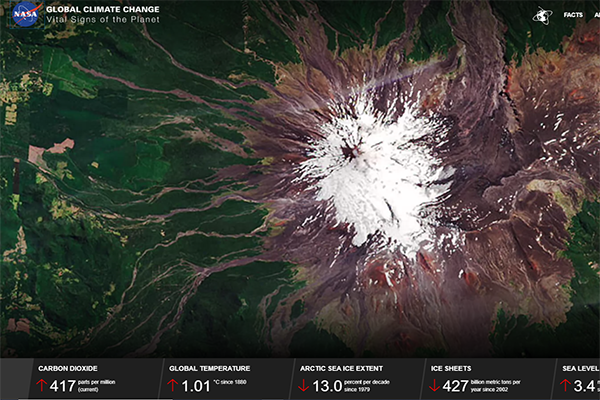Open the Sea Level heading
The width and height of the screenshot is (600, 400).
pos(580,368)
